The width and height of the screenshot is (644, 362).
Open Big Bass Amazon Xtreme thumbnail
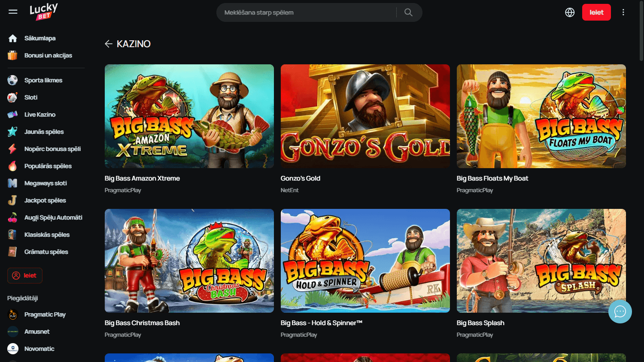(x=189, y=116)
